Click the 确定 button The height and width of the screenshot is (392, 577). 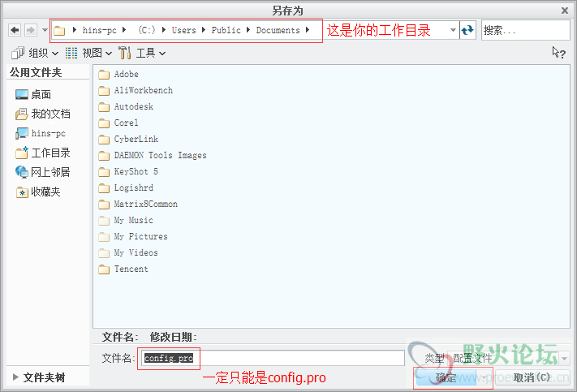tap(446, 377)
